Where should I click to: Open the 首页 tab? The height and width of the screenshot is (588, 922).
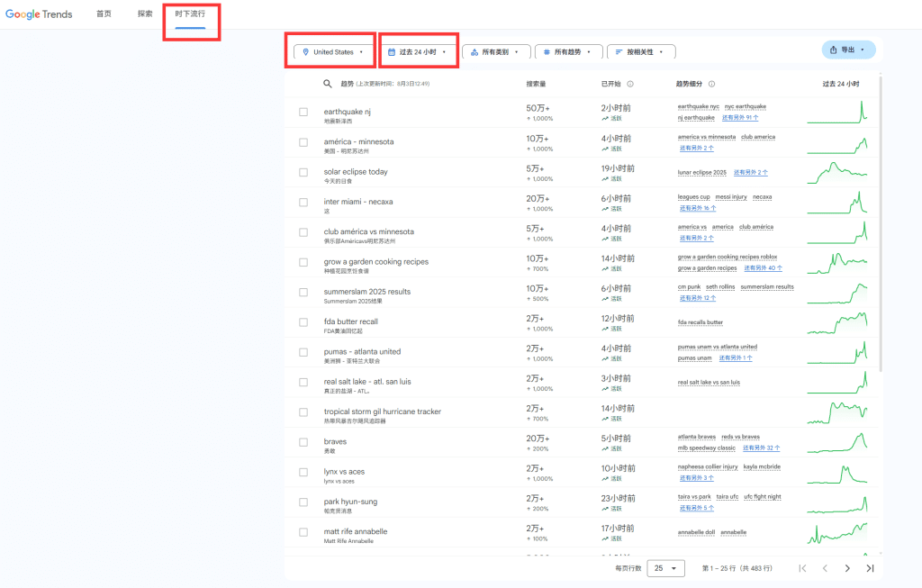click(x=104, y=14)
